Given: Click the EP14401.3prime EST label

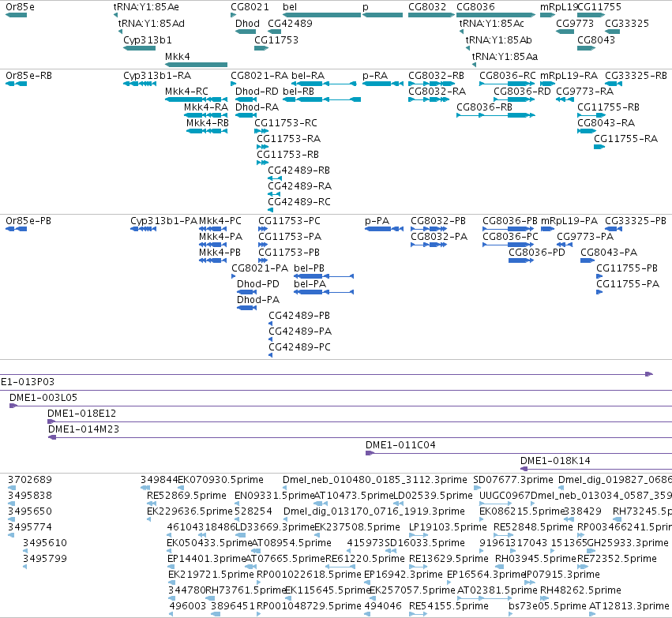Looking at the screenshot, I should tap(206, 559).
